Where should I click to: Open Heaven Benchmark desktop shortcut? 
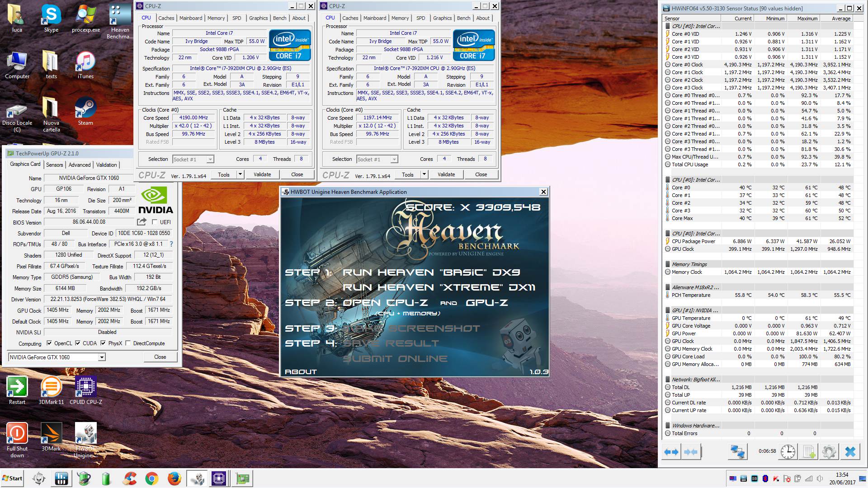click(120, 22)
